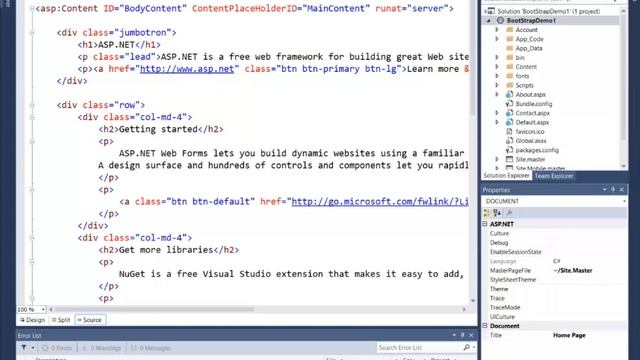Screen dimensions: 640x360
Task: Collapse the Document properties category
Action: pyautogui.click(x=485, y=326)
